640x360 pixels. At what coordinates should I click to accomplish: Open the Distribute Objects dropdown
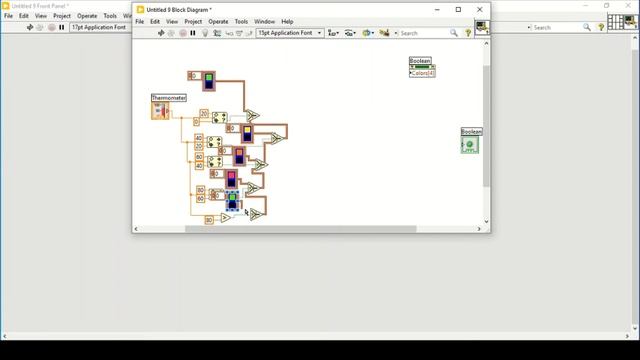[x=350, y=33]
